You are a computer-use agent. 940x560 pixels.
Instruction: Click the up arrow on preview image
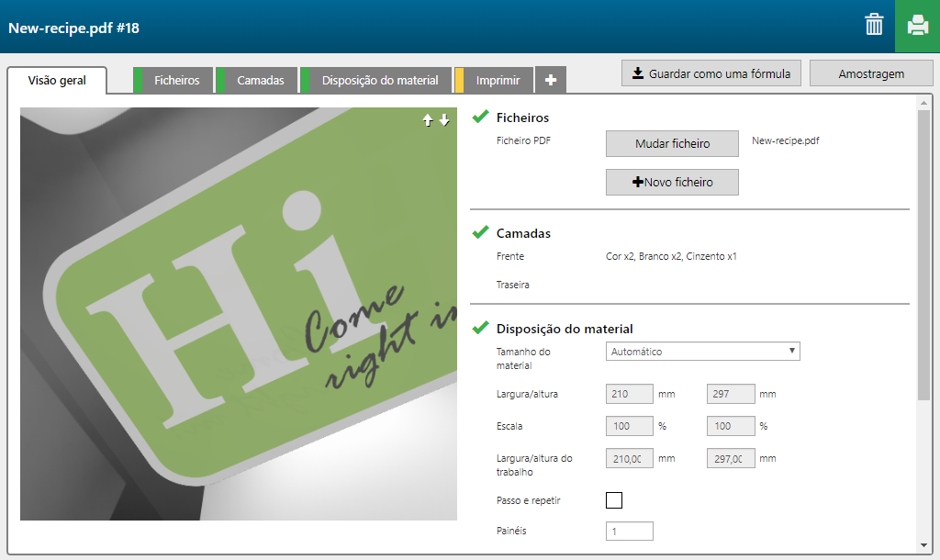[x=427, y=120]
